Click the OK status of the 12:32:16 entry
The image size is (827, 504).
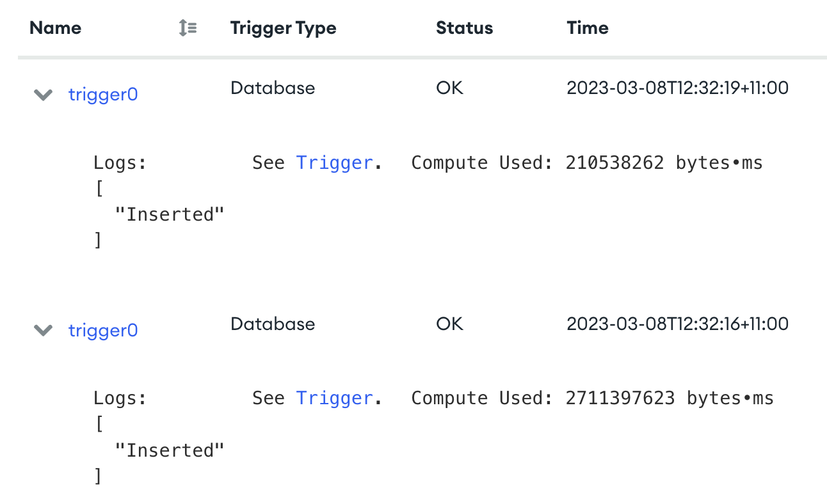coord(449,324)
